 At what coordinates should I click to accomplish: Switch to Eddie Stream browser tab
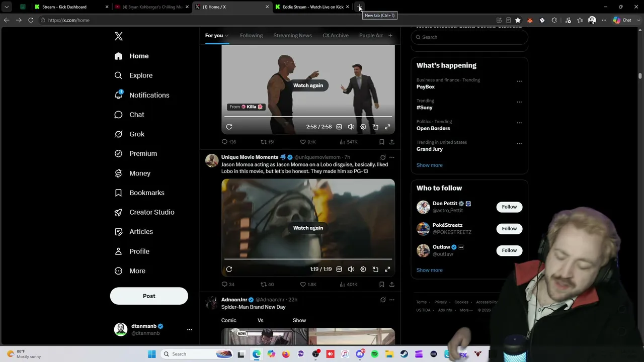[x=312, y=7]
